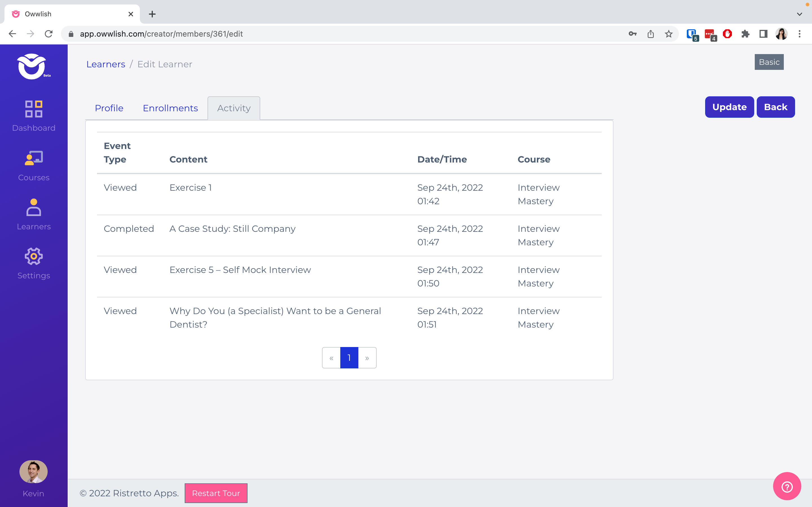Screen dimensions: 812x507
Task: Bookmark the page with the star icon
Action: (668, 34)
